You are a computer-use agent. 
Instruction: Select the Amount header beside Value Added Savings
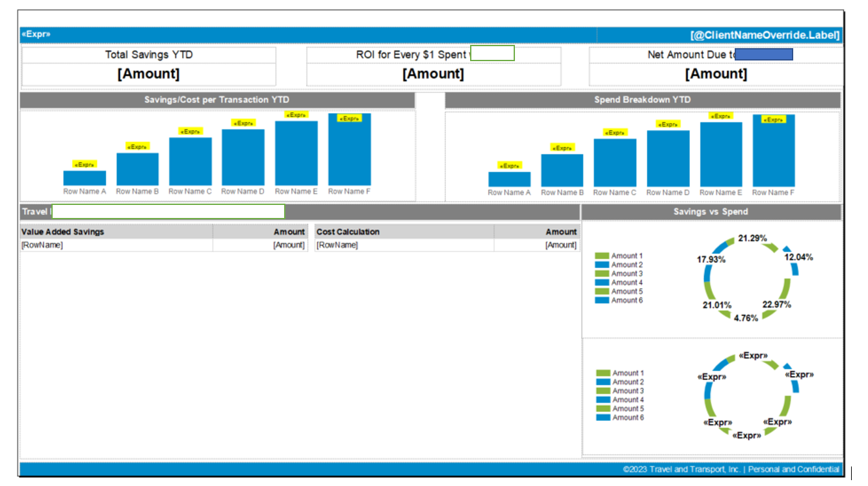(x=259, y=232)
